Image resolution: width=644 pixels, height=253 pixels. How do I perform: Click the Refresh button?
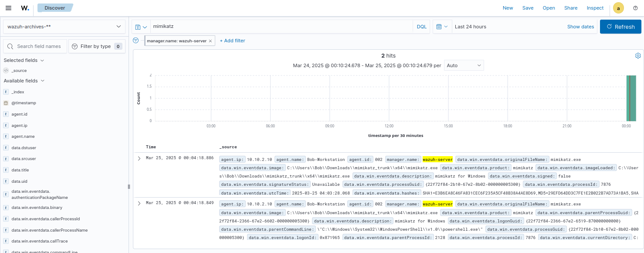pyautogui.click(x=620, y=27)
